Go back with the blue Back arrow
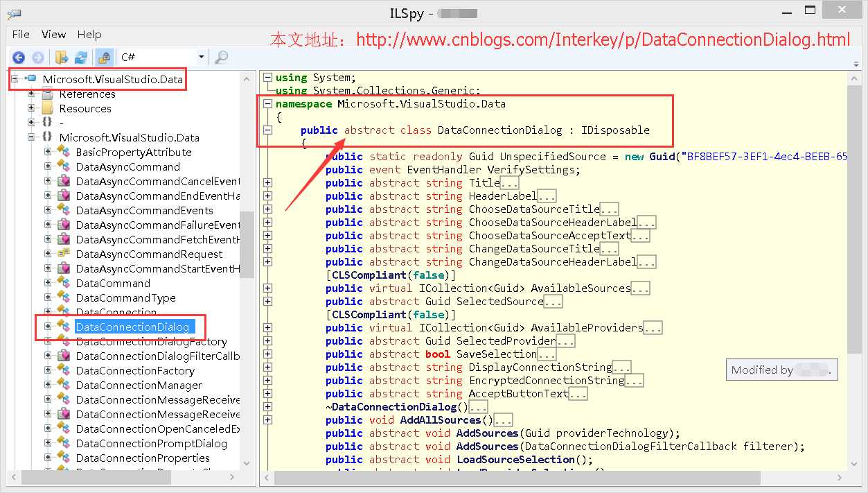Image resolution: width=868 pixels, height=493 pixels. 19,58
